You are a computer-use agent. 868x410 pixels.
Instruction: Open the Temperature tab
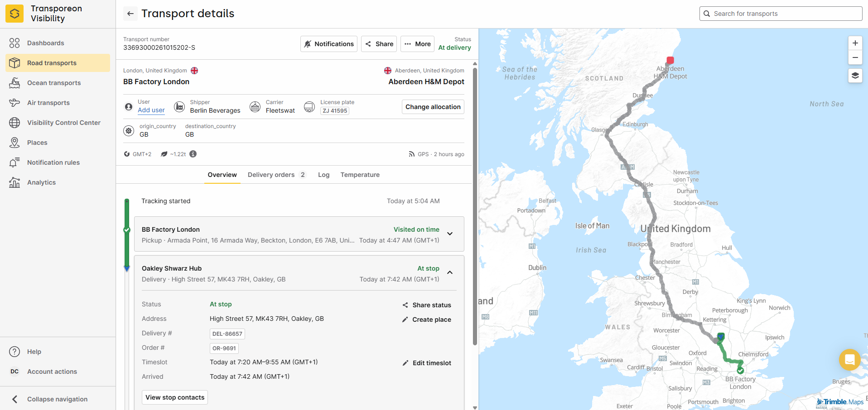pos(360,175)
